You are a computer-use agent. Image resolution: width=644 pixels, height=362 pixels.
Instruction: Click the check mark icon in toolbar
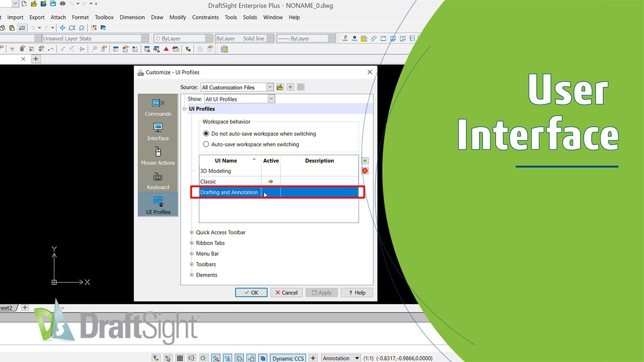click(x=62, y=49)
